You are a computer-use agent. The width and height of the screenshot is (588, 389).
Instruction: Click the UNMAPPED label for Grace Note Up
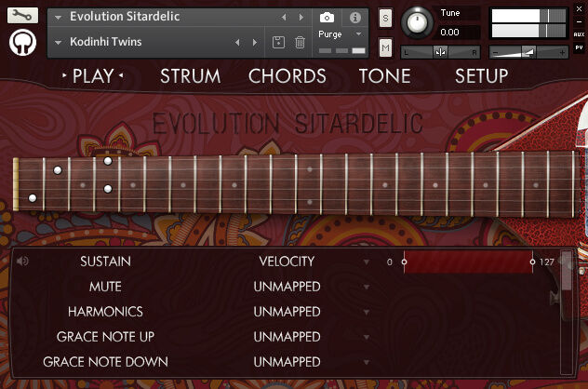[287, 337]
